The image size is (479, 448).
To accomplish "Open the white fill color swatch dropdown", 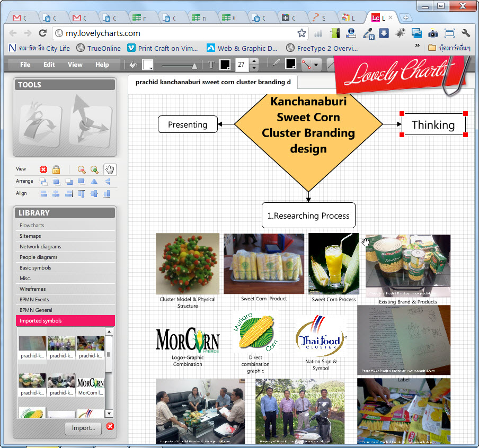I will [x=148, y=65].
